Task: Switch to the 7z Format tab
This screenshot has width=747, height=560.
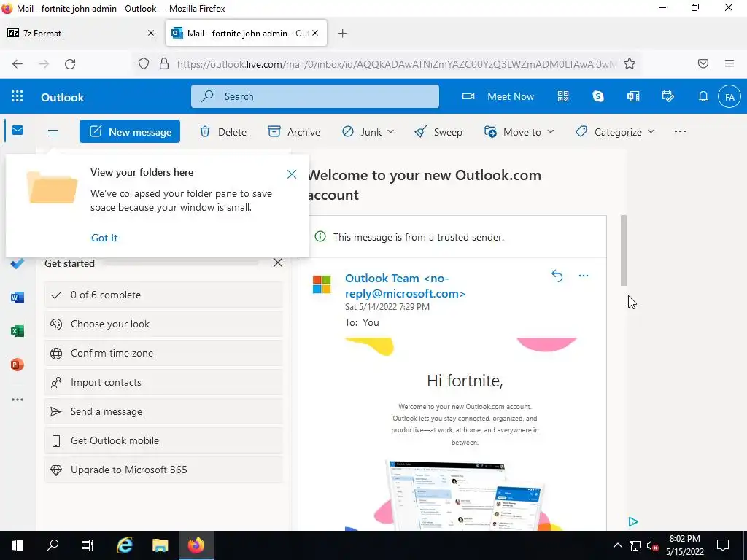Action: click(80, 33)
